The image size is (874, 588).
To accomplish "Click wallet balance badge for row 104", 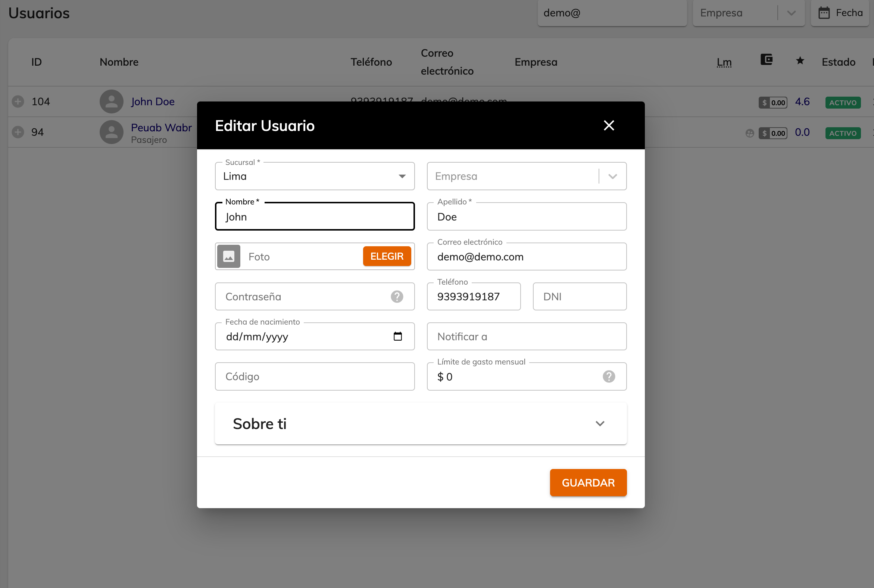I will [772, 102].
